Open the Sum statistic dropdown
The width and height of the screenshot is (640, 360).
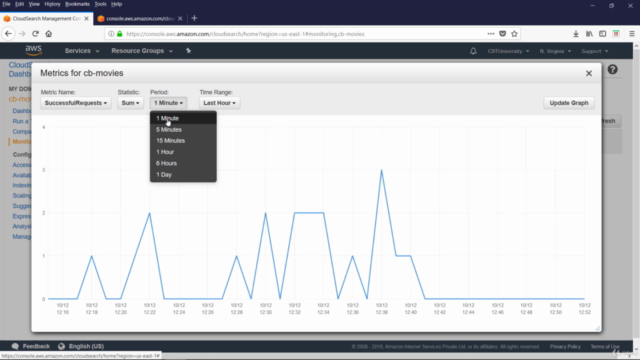tap(130, 103)
